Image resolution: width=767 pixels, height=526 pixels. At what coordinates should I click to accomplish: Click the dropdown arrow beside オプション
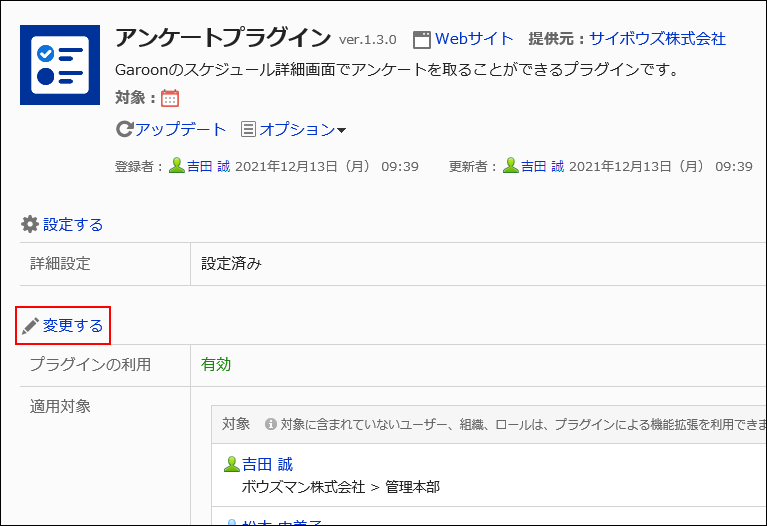click(341, 130)
